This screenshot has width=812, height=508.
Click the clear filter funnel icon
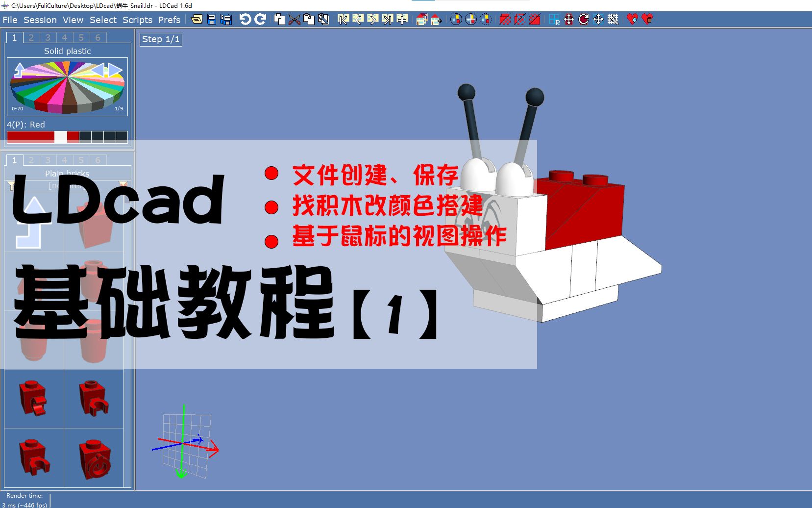(x=123, y=185)
